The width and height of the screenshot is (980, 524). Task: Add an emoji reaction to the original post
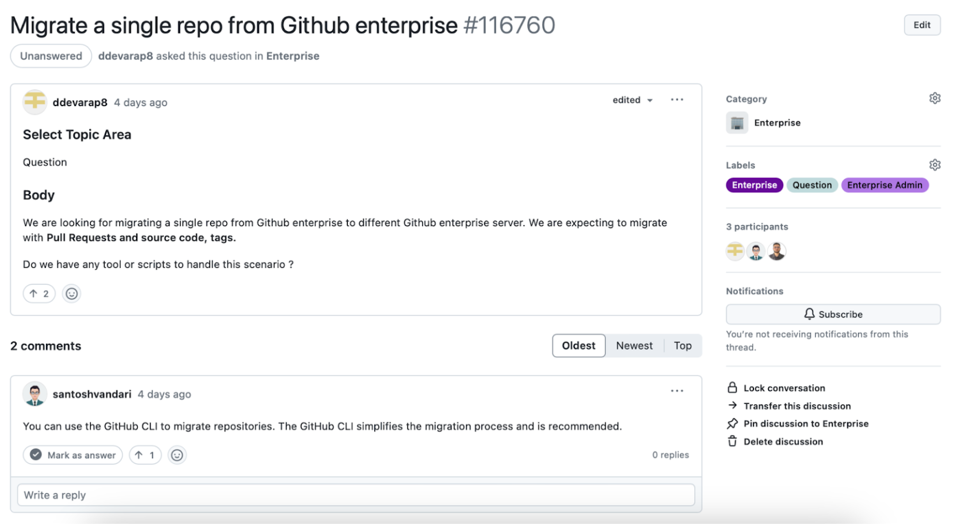(x=71, y=293)
